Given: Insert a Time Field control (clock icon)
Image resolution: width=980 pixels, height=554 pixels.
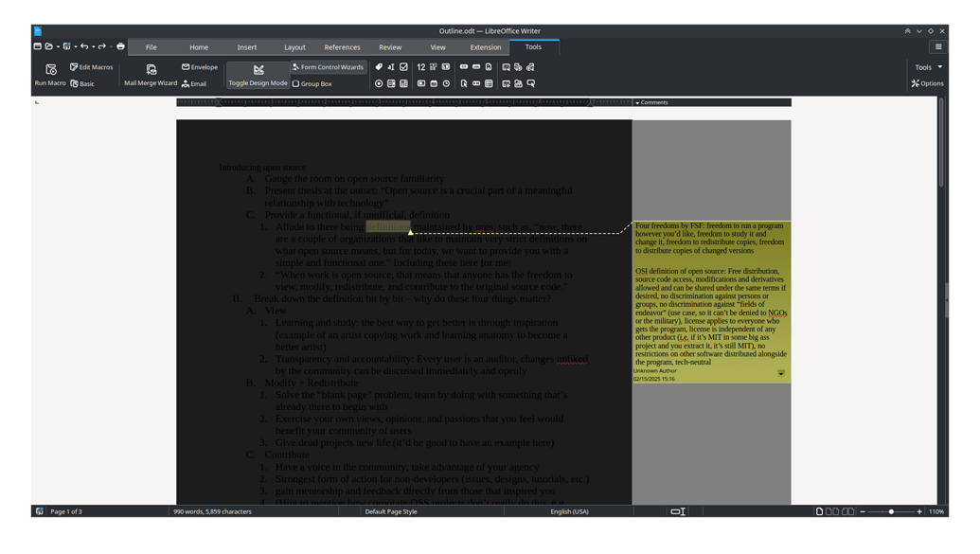Looking at the screenshot, I should tap(446, 83).
